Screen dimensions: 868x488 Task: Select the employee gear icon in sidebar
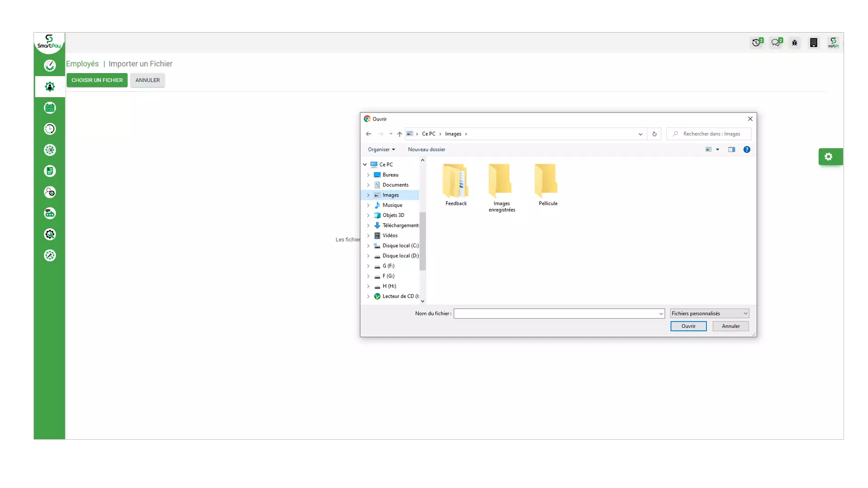(50, 87)
